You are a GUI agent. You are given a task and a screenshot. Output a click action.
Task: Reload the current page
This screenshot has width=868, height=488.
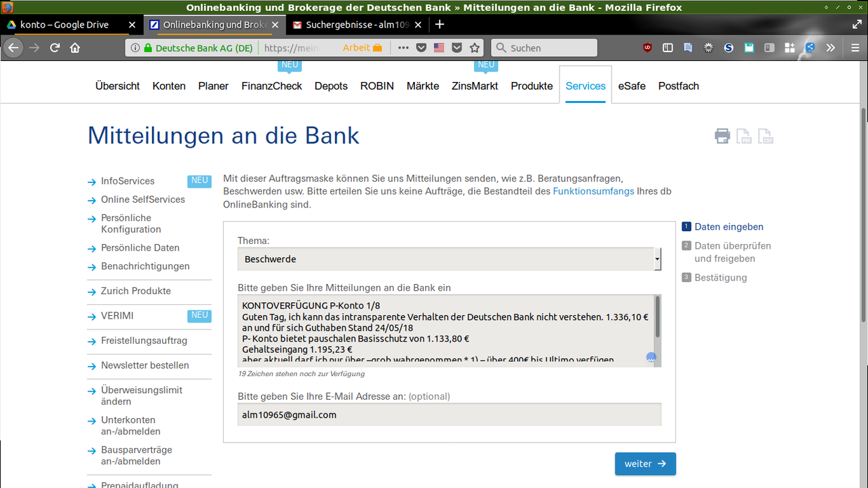pyautogui.click(x=55, y=47)
